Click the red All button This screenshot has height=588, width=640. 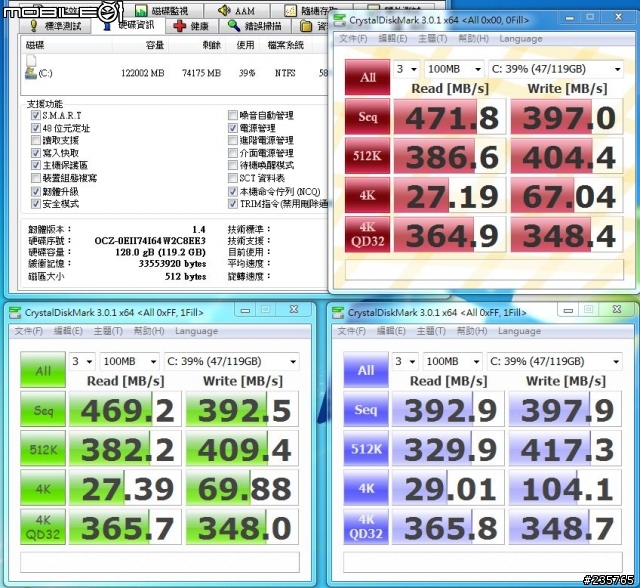367,77
